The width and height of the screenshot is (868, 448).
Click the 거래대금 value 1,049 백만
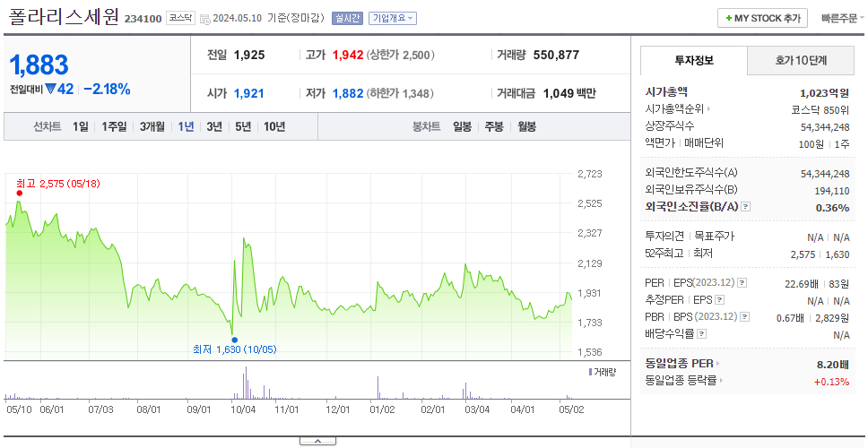(x=569, y=93)
